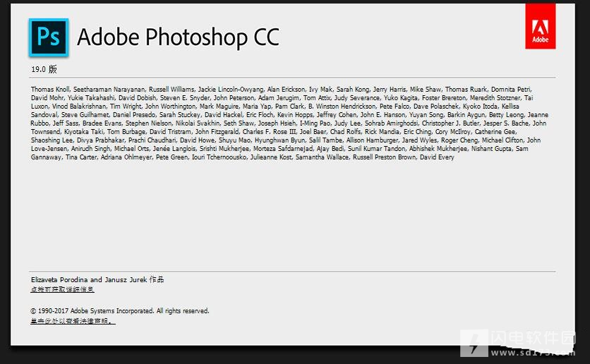Click the name Jackie Lincoln-Owyang
590x364 pixels.
[x=231, y=90]
